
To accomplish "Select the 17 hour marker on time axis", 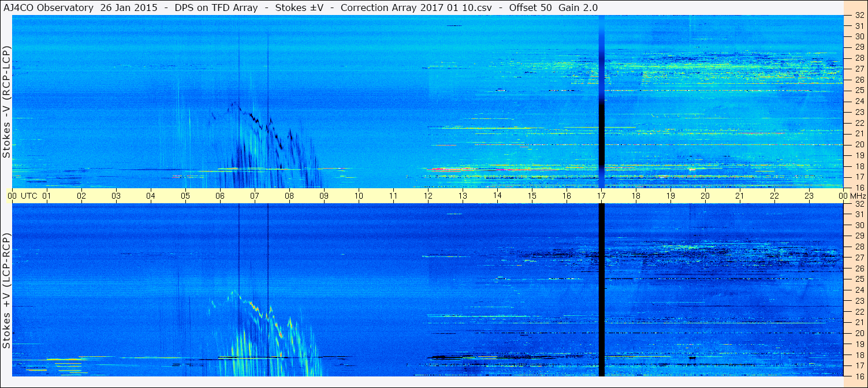I will coord(601,196).
